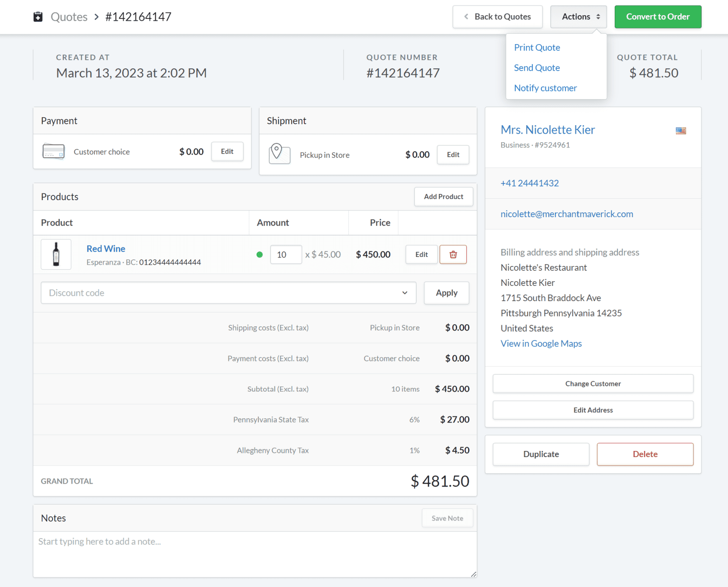
Task: Duplicate this quote
Action: 541,454
